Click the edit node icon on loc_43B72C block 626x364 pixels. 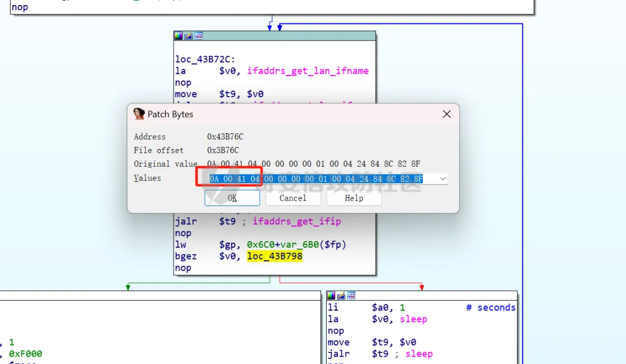tap(188, 36)
